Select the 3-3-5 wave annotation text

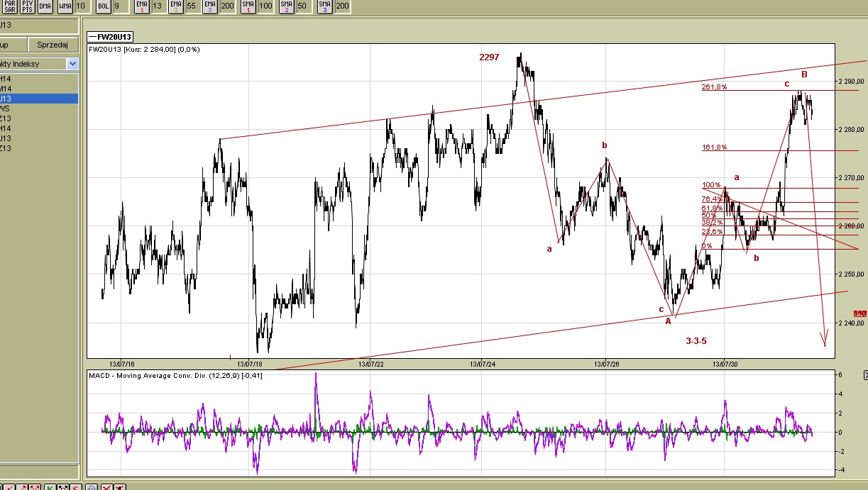point(696,341)
